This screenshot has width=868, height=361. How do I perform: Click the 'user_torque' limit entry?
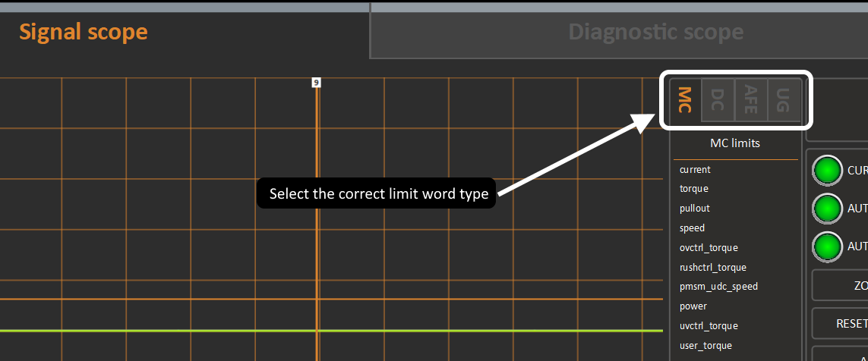point(705,346)
